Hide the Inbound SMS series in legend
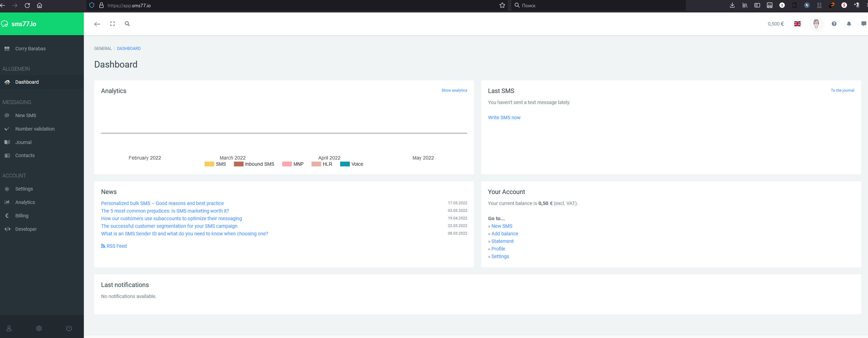This screenshot has width=868, height=338. tap(238, 164)
